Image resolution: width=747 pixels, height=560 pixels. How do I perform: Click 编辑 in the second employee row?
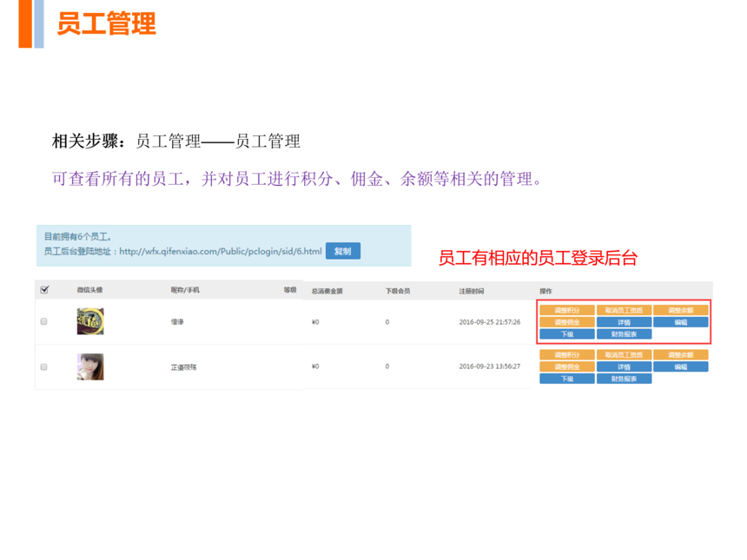click(680, 367)
